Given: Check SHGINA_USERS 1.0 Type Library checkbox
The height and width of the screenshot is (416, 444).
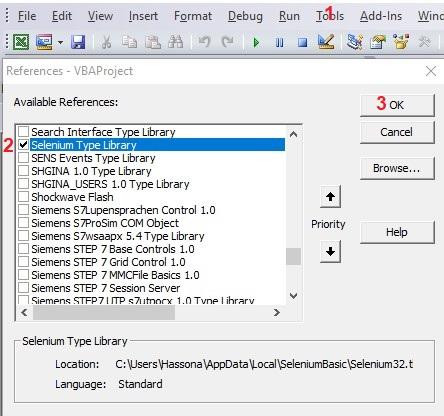Looking at the screenshot, I should pos(23,183).
